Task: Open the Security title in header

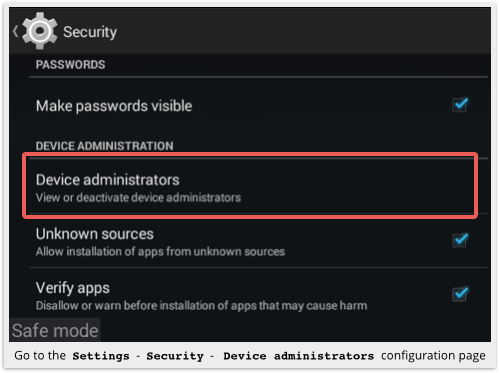Action: tap(90, 32)
